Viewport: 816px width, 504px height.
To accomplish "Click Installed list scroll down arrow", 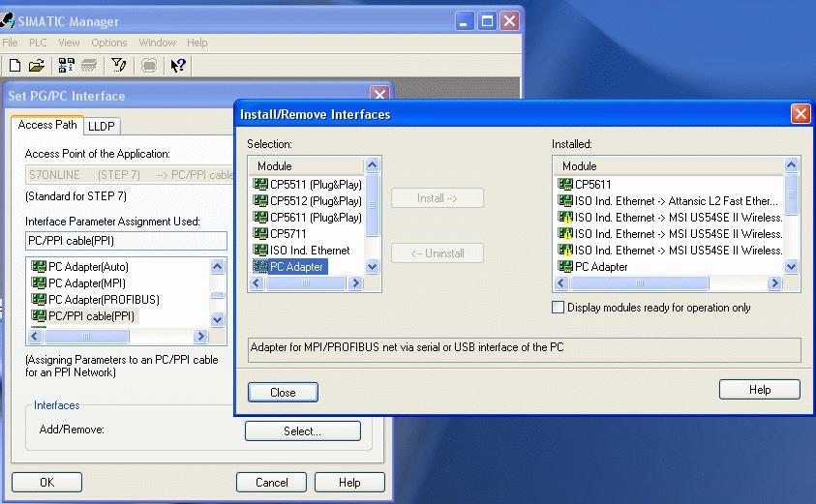I will coord(791,267).
